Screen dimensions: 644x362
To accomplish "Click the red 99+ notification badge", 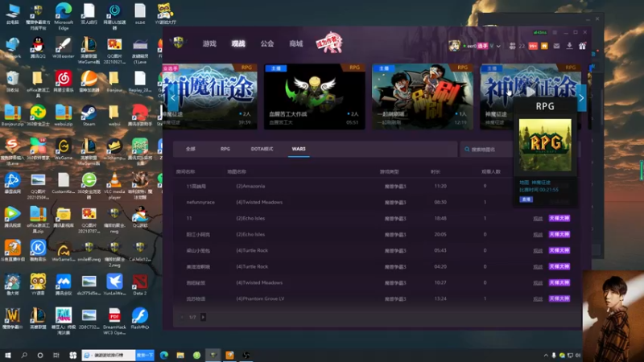I will 533,46.
